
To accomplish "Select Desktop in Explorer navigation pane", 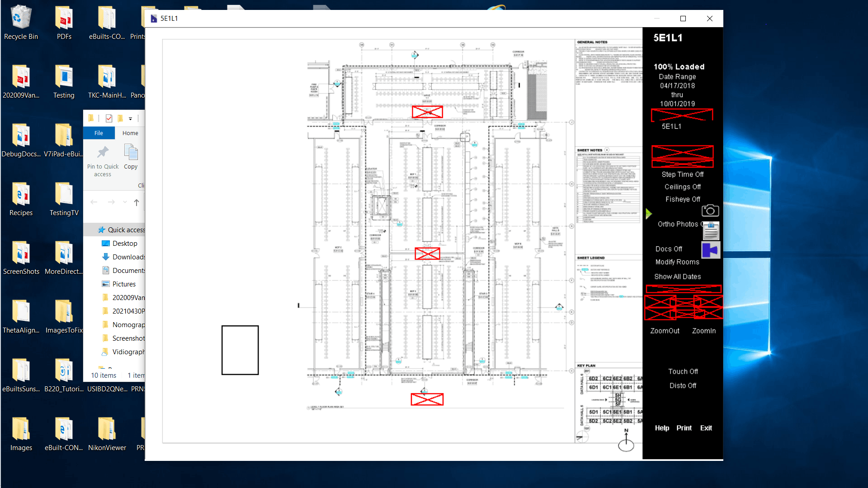I will coord(119,244).
